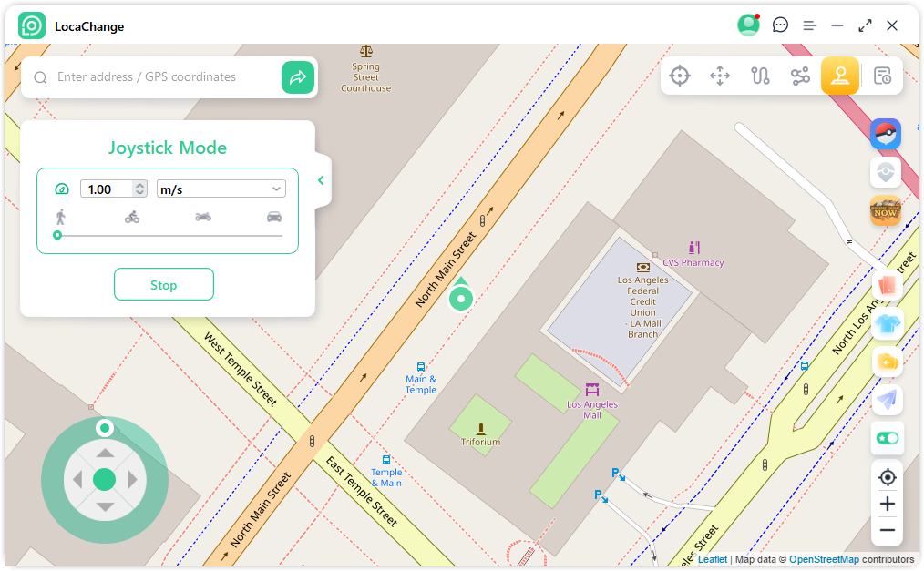Switch to Two-Spot Mode route tool

coord(760,76)
